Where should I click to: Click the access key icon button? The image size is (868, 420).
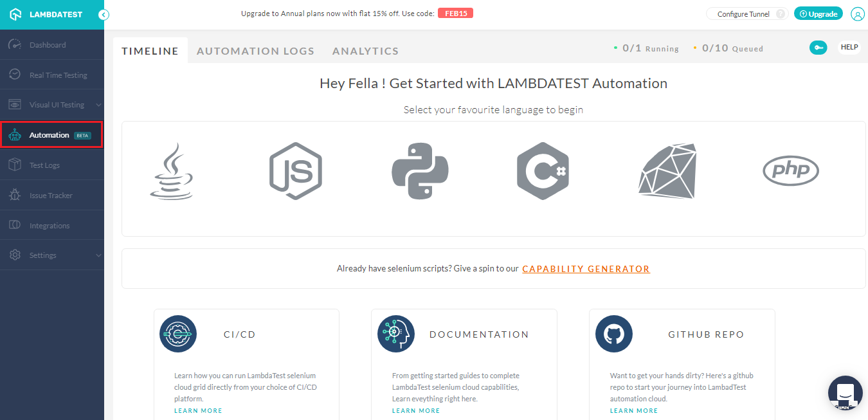click(x=818, y=48)
